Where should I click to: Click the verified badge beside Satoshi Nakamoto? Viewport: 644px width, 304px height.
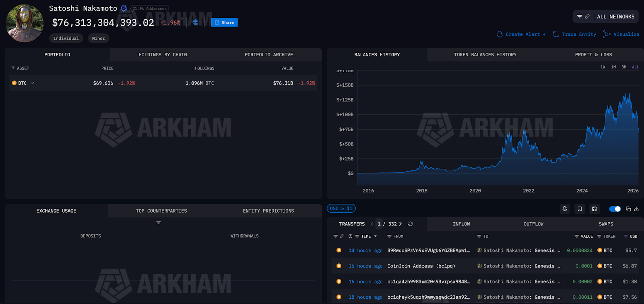point(124,8)
